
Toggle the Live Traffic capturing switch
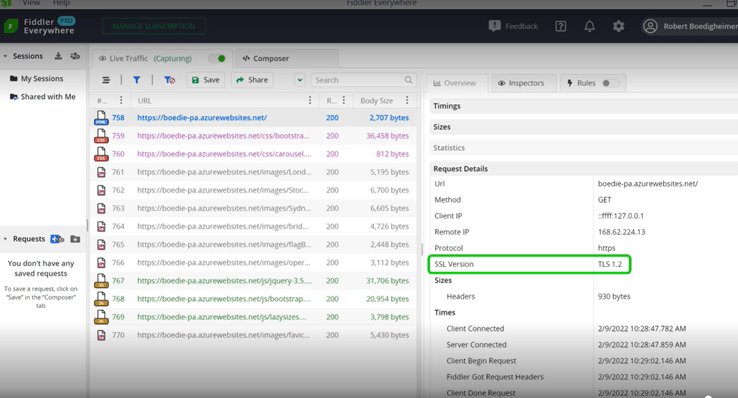pos(217,58)
